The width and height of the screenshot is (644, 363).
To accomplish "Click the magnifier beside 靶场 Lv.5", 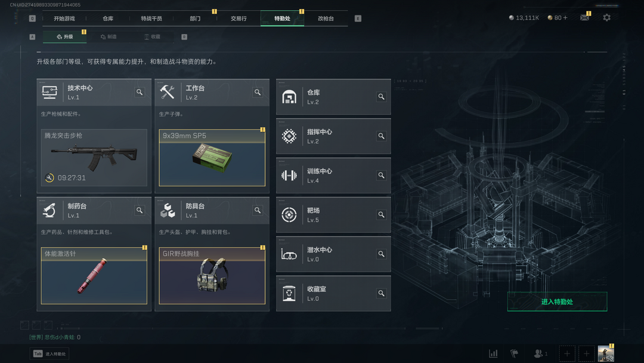I will (x=381, y=214).
